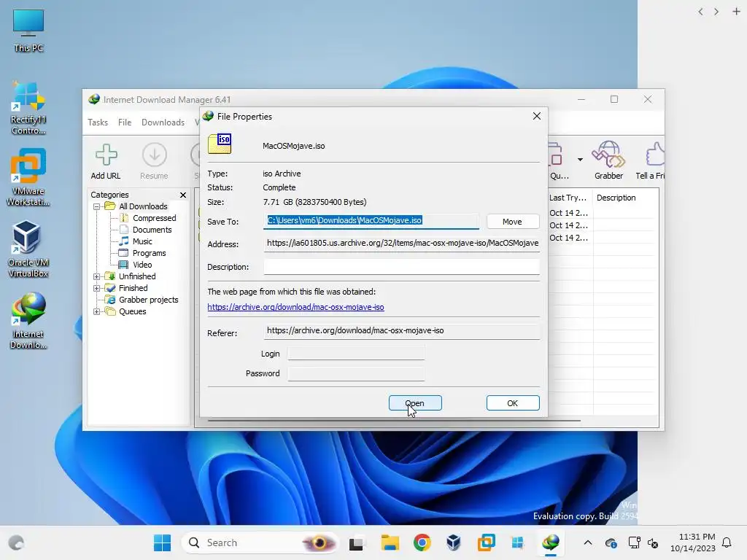Expand the Queues category
The image size is (747, 560).
tap(97, 312)
